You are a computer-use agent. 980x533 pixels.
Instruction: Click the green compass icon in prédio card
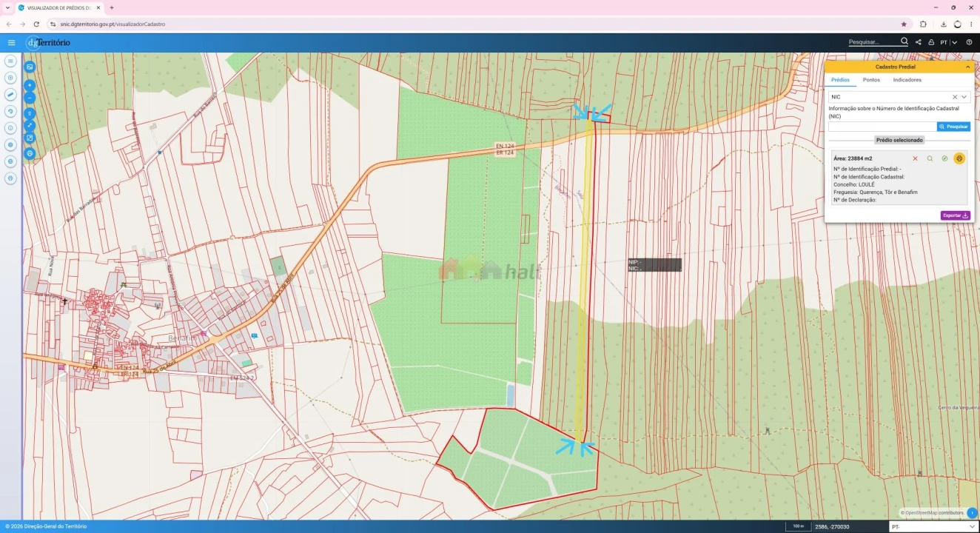[x=944, y=158]
